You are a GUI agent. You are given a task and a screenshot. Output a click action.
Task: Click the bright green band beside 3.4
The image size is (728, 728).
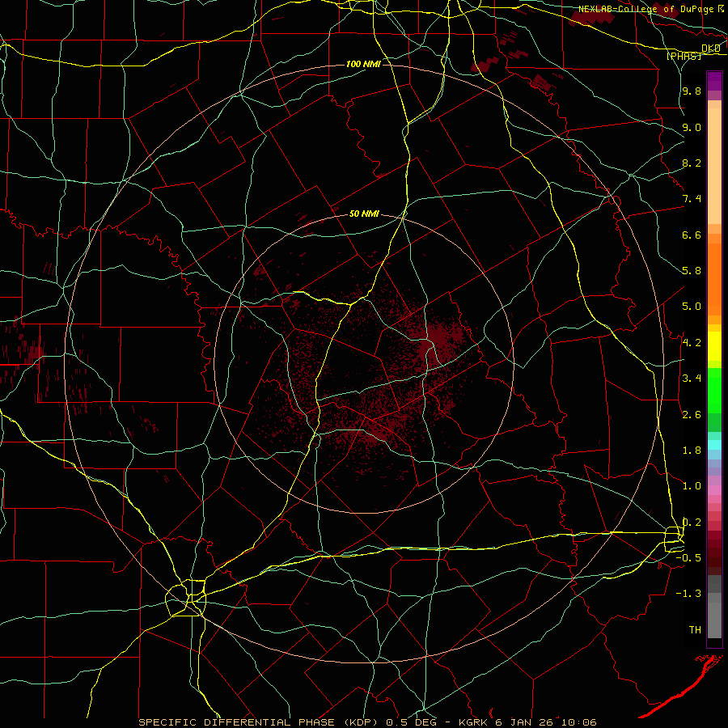pos(714,390)
